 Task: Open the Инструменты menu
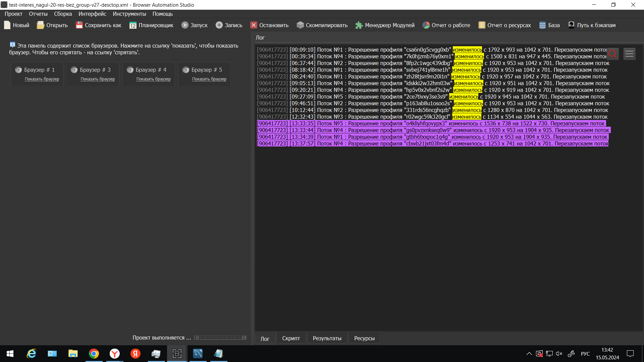coord(129,14)
